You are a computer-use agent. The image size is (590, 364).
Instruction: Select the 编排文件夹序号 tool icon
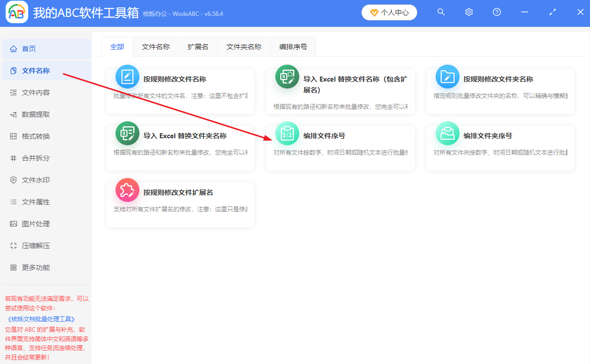[x=447, y=133]
